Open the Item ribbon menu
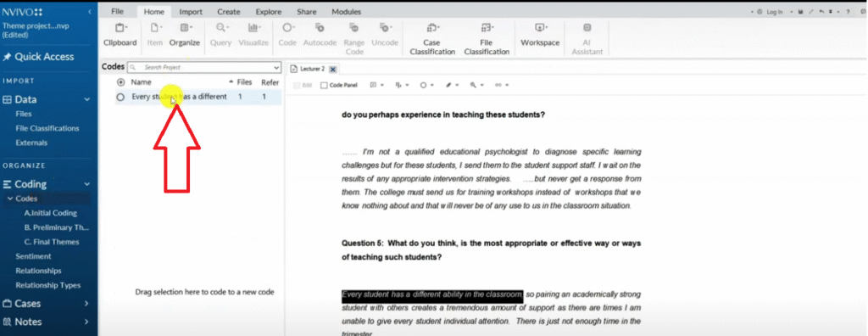868x336 pixels. pyautogui.click(x=155, y=35)
